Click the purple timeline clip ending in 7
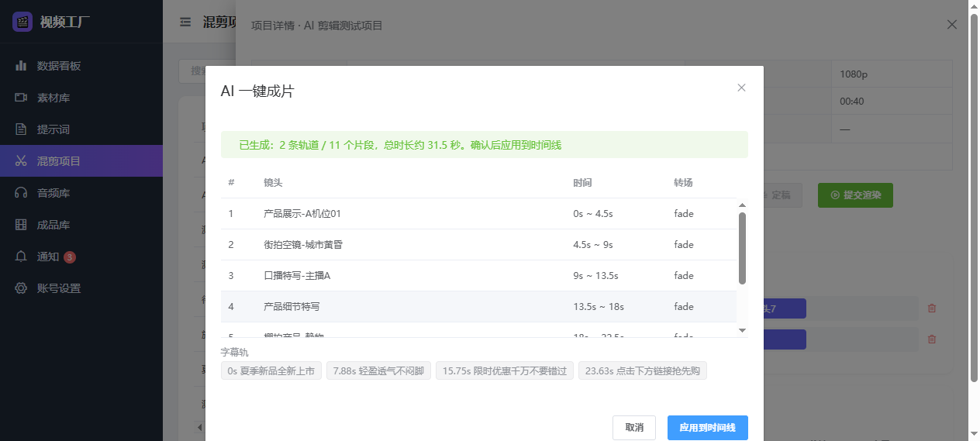Image resolution: width=980 pixels, height=441 pixels. [x=785, y=308]
